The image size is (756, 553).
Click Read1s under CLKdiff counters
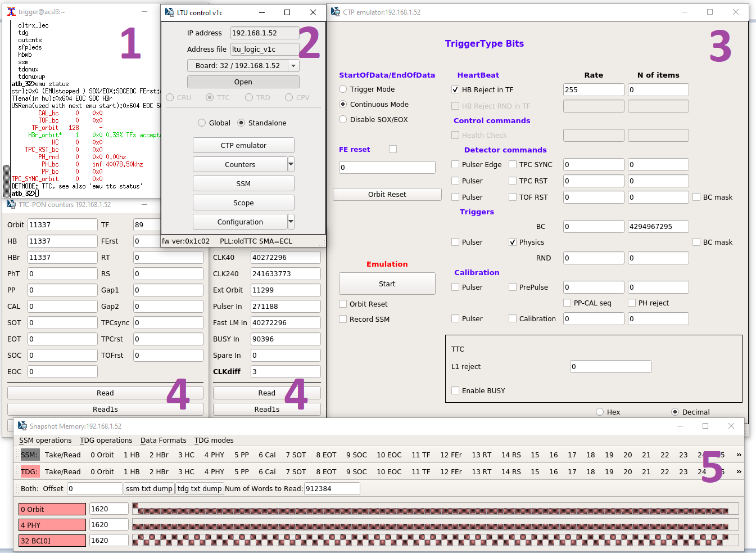coord(267,409)
